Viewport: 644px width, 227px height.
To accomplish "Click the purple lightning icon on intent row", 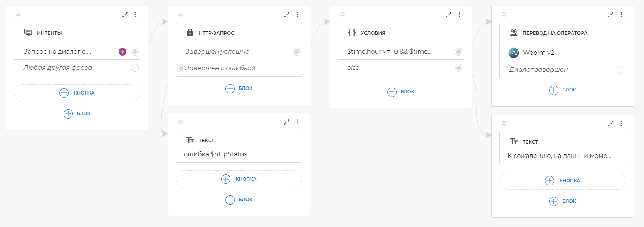I will click(x=123, y=52).
